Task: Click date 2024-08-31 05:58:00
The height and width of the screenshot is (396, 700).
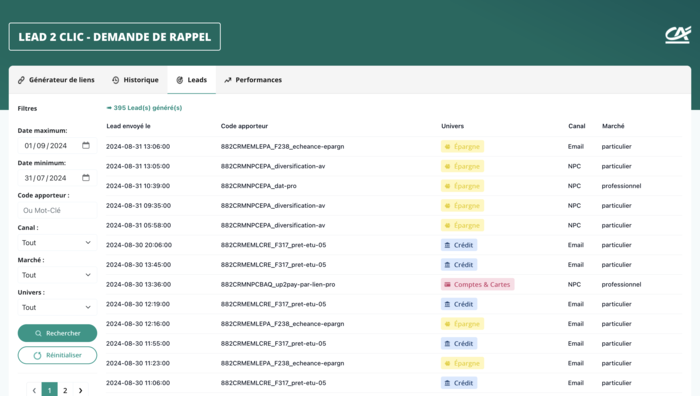Action: coord(138,225)
